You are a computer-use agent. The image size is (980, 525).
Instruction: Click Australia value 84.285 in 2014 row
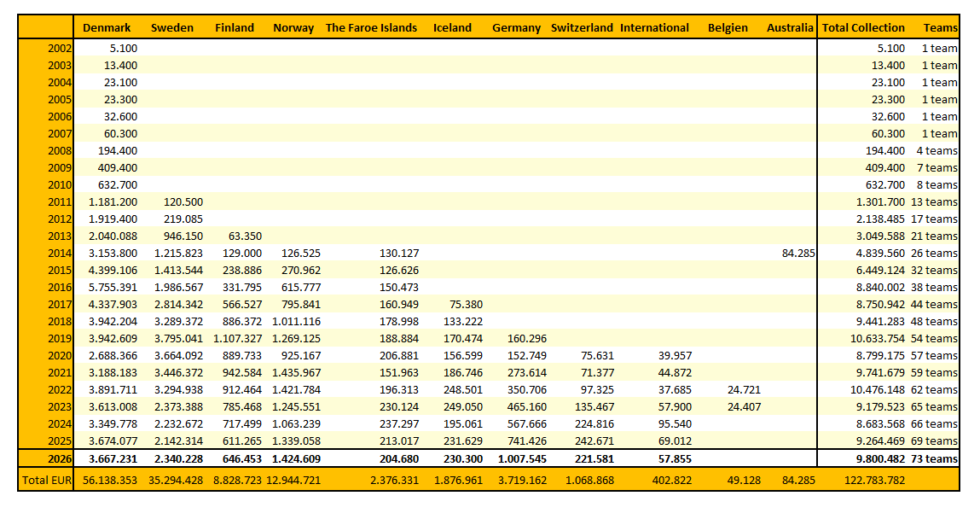pos(798,254)
